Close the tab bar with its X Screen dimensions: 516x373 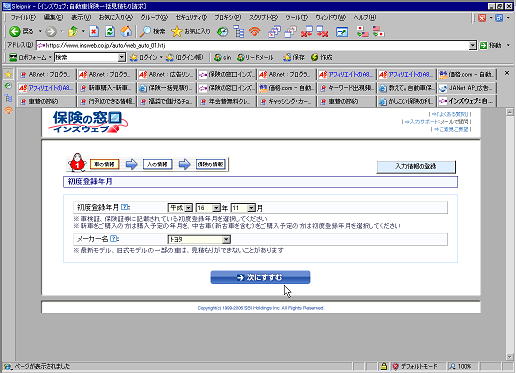click(507, 73)
